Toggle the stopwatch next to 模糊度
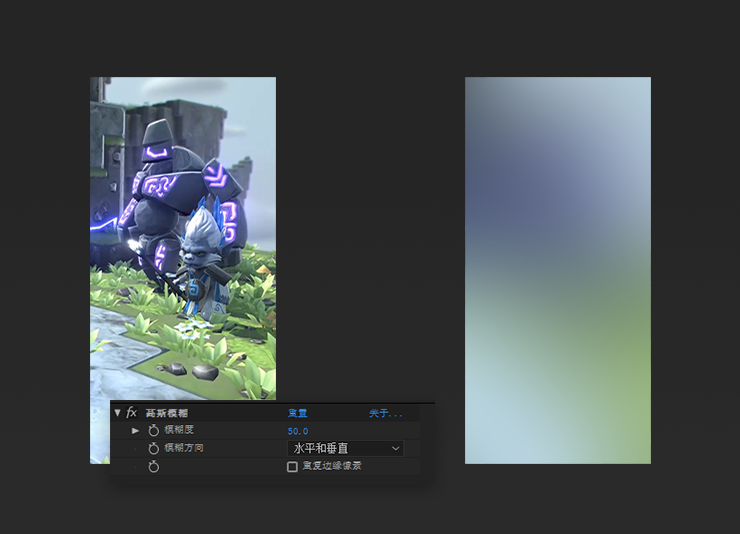740x534 pixels. (153, 430)
